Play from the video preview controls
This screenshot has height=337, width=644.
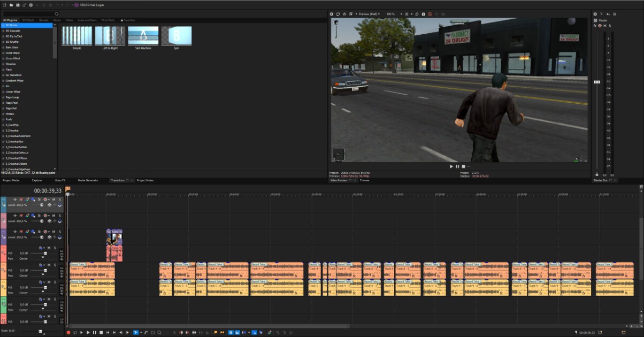click(451, 166)
